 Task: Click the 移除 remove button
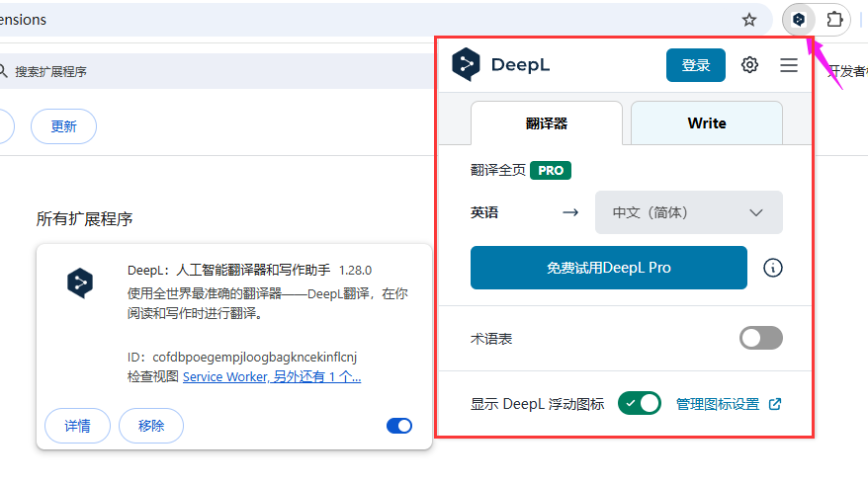[151, 426]
